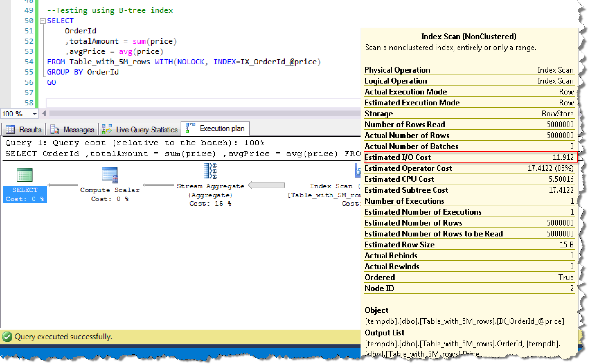Click the 'SELECT Cost: 0 %' label

click(x=25, y=194)
